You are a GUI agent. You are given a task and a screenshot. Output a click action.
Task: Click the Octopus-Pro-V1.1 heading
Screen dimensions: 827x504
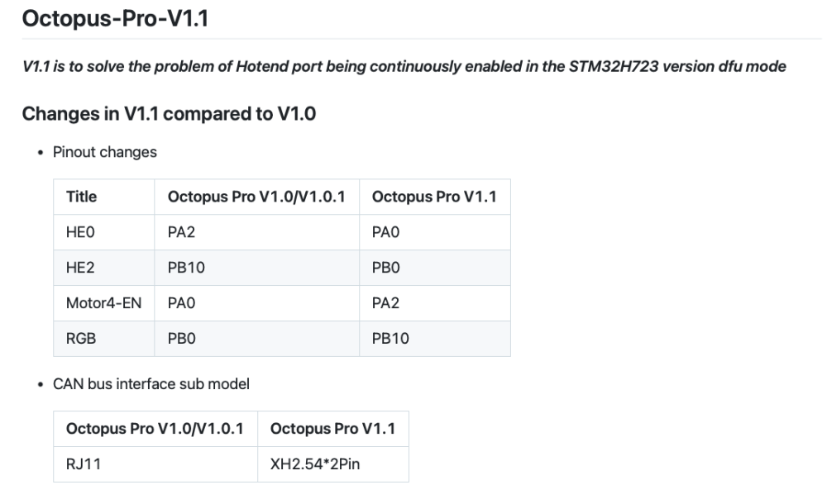(115, 18)
